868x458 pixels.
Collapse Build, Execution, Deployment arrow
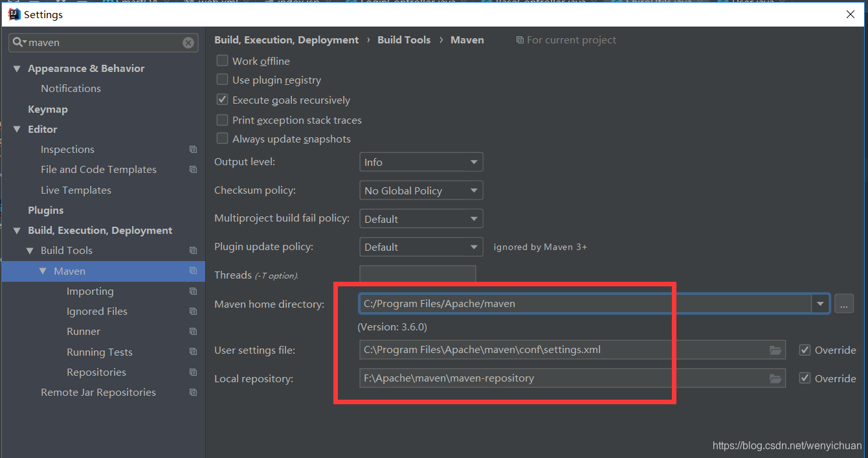[17, 231]
